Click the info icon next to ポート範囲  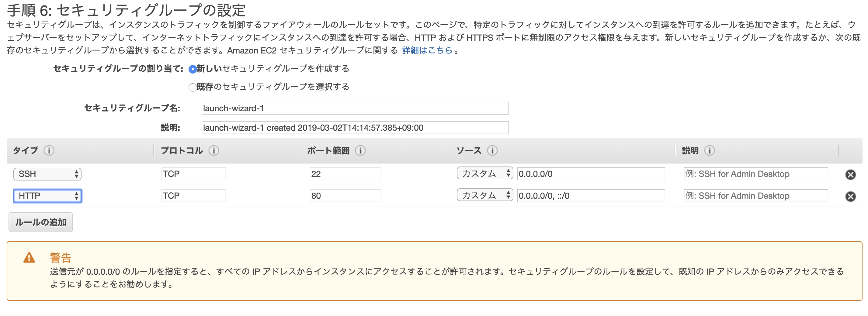(x=360, y=150)
